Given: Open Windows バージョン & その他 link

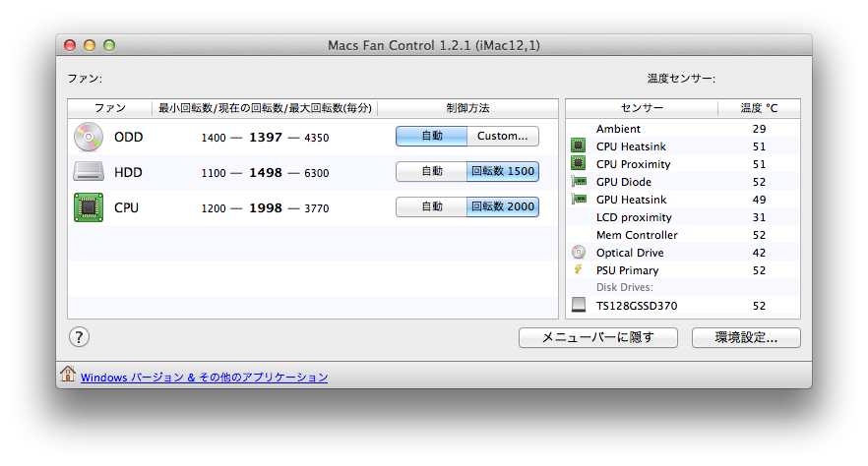Looking at the screenshot, I should (x=205, y=378).
